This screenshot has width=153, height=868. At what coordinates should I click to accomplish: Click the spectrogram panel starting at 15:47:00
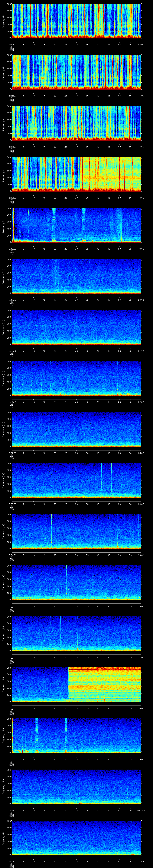click(77, 174)
